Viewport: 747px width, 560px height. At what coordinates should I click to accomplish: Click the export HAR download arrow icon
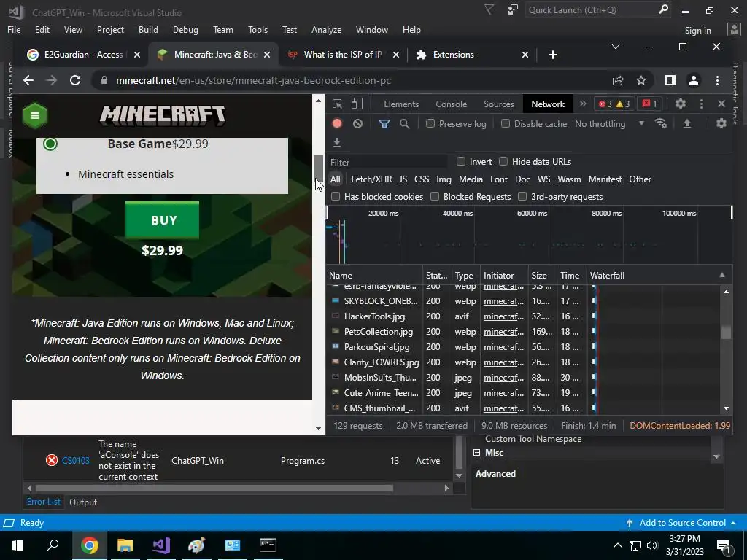pyautogui.click(x=337, y=142)
